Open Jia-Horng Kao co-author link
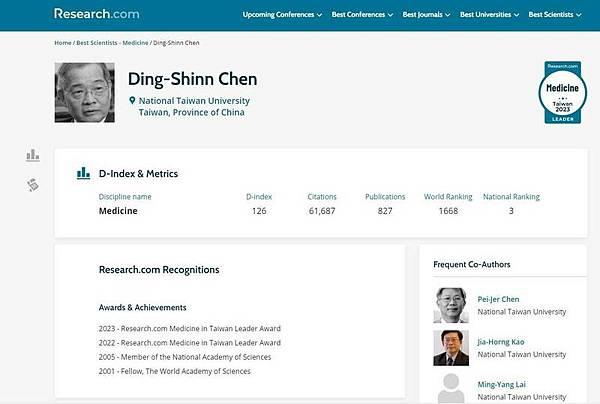Image resolution: width=600 pixels, height=404 pixels. 502,341
